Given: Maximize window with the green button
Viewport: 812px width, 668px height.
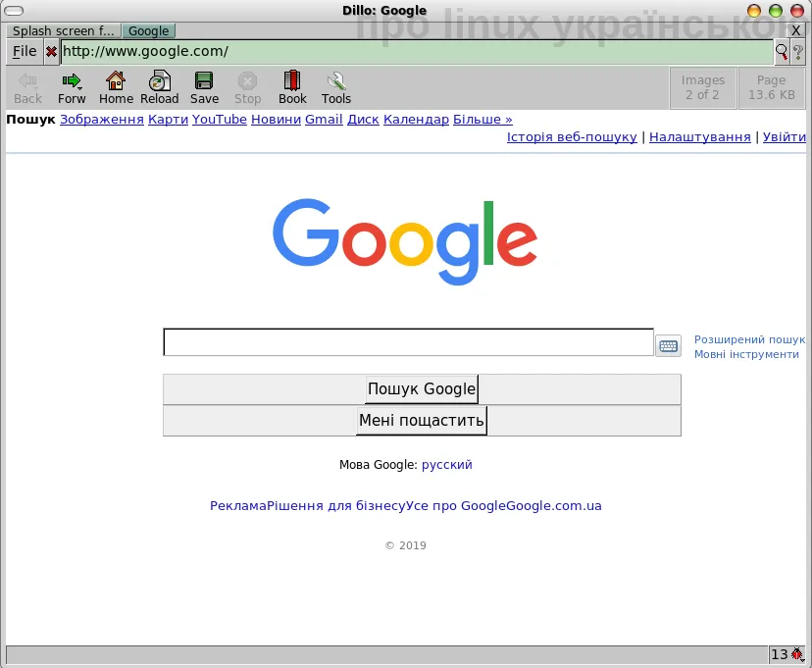Looking at the screenshot, I should point(776,11).
